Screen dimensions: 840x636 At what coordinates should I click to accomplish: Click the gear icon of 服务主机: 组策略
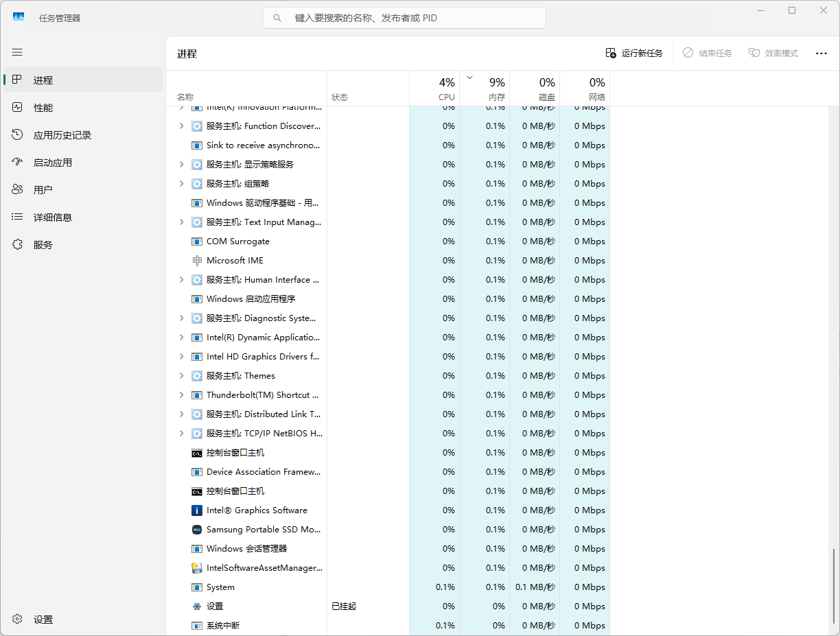(x=197, y=184)
